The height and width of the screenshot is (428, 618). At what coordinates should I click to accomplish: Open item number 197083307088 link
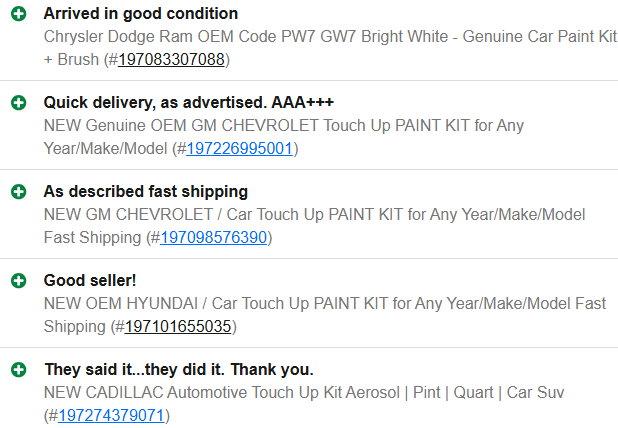pyautogui.click(x=172, y=60)
